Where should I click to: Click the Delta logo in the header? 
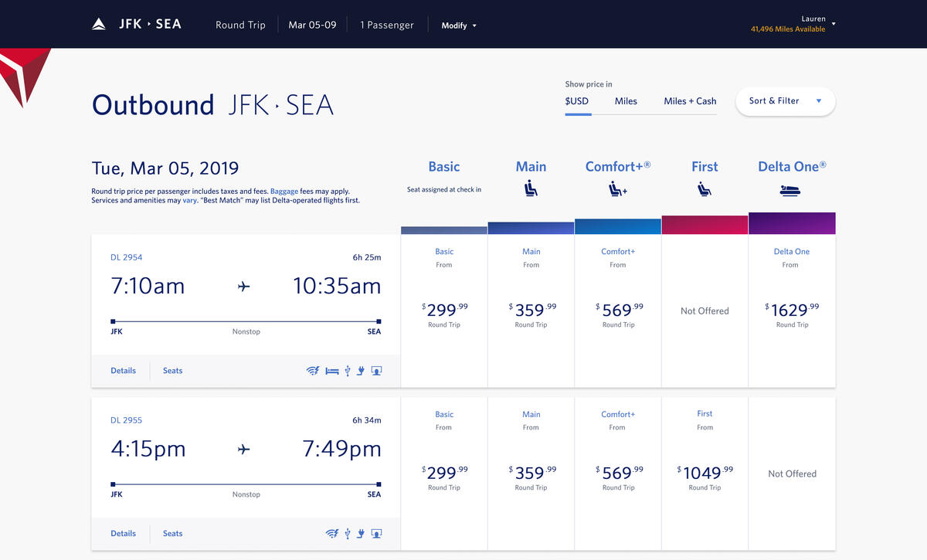pos(99,25)
